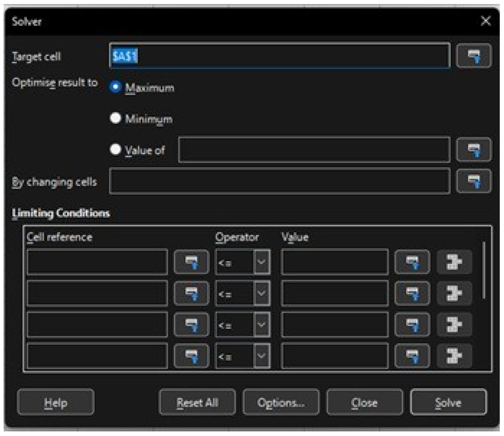Select the Minimum radio option
The height and width of the screenshot is (436, 504).
115,118
